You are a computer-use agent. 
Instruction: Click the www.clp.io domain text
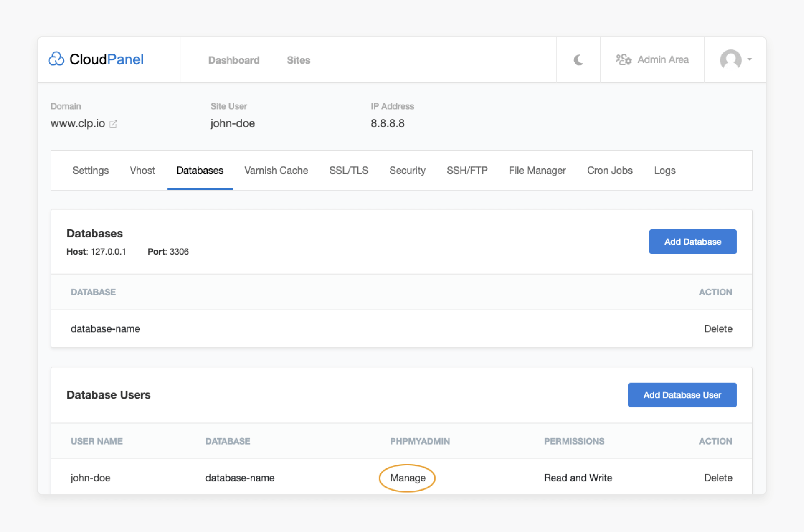(78, 123)
